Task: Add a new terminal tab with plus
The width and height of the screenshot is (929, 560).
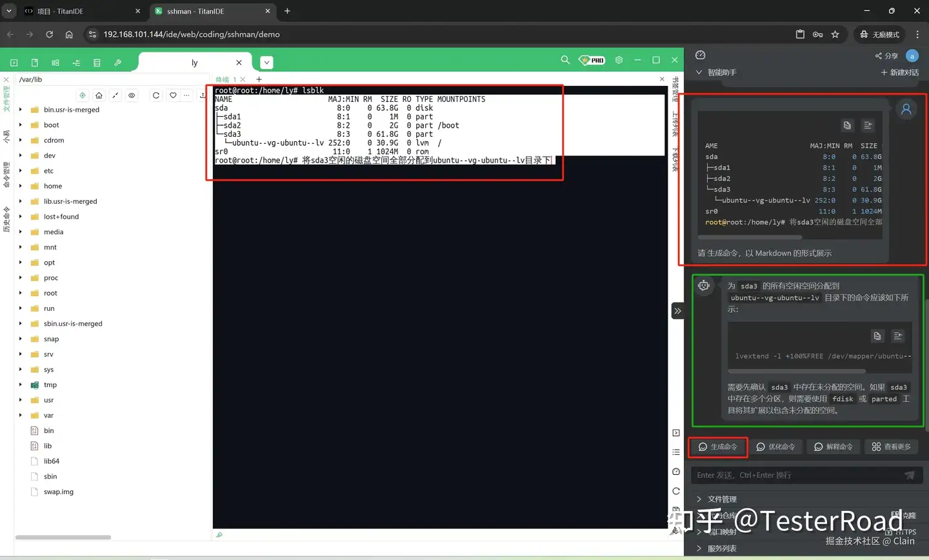Action: (259, 79)
